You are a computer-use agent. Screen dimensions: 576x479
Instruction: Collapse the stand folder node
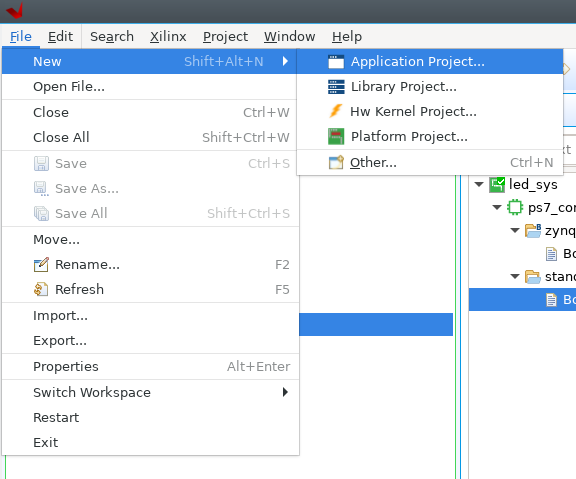coord(515,276)
